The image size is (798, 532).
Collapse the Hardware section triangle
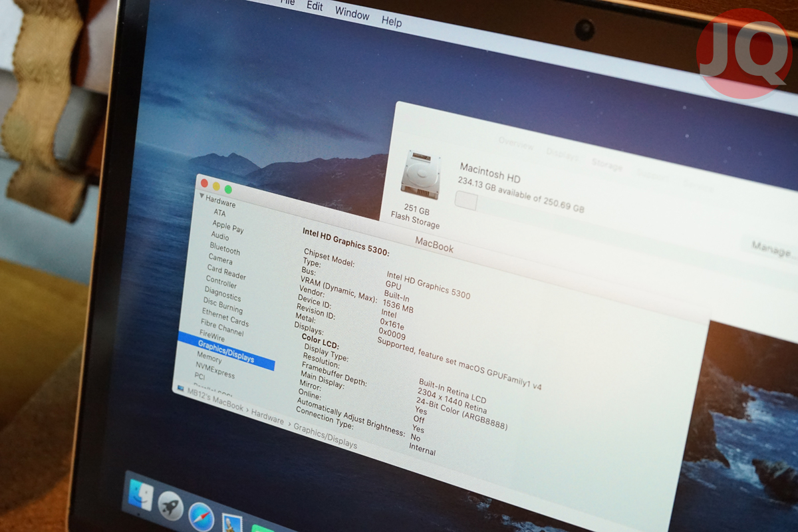201,197
